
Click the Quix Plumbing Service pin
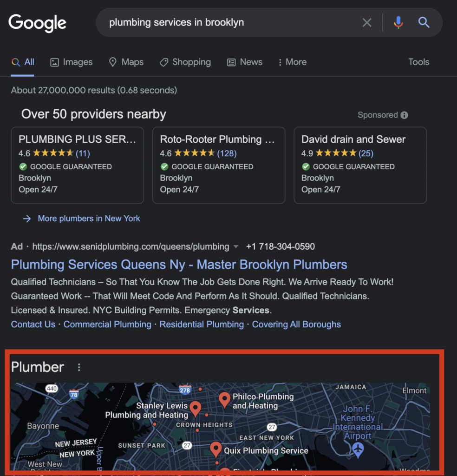point(215,450)
